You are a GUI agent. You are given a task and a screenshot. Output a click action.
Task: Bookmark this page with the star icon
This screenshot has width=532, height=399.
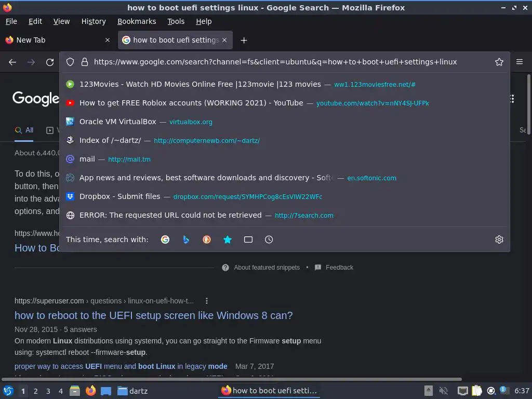click(499, 62)
